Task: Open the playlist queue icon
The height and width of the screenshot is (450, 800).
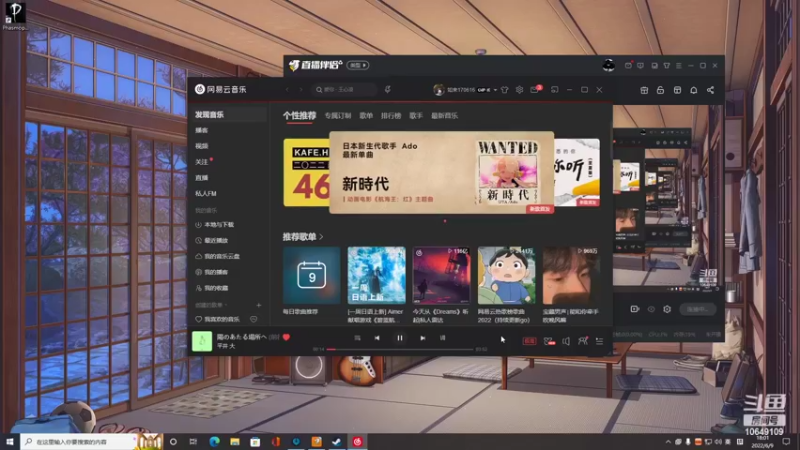Action: [x=599, y=341]
